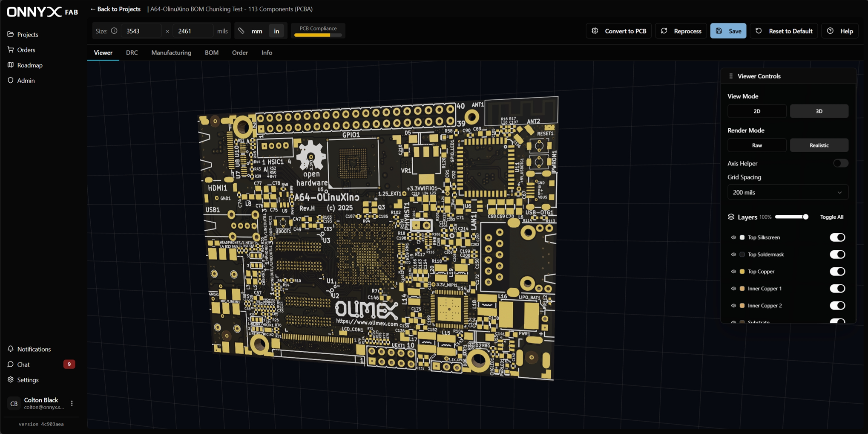Open Chat from the sidebar icon
Screen dimensions: 868x434
pos(10,364)
